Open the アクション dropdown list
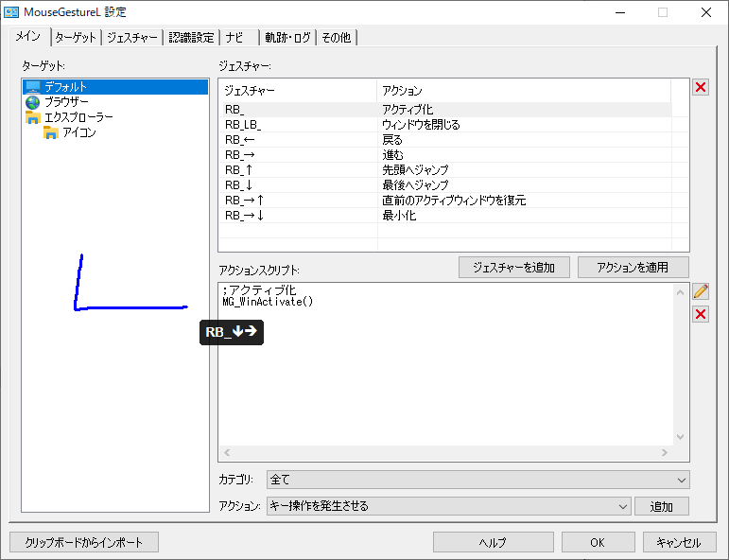Screen dimensions: 729x560 click(x=448, y=506)
